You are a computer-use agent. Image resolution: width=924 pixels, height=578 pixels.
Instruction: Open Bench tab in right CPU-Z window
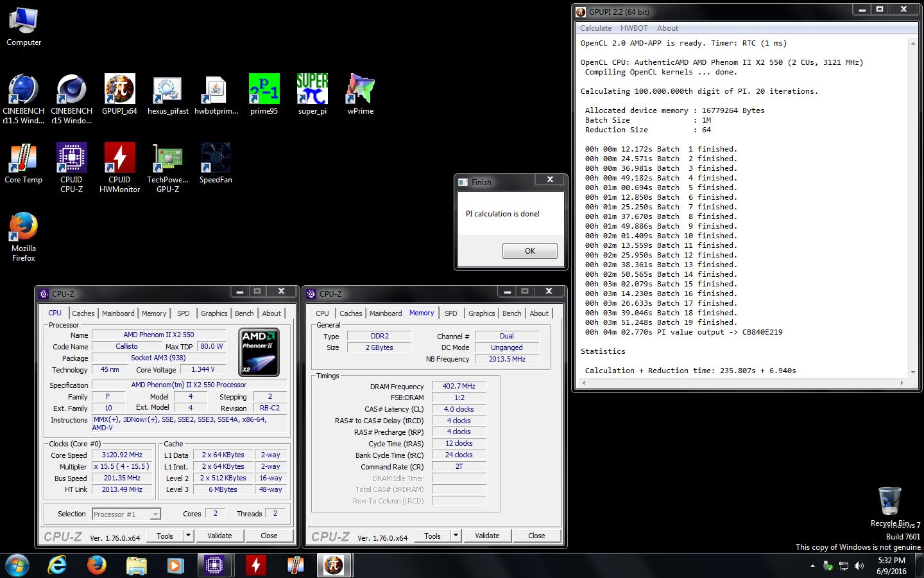(x=511, y=313)
